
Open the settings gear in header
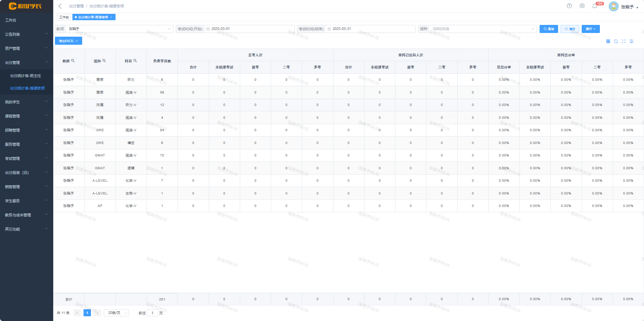[x=582, y=6]
